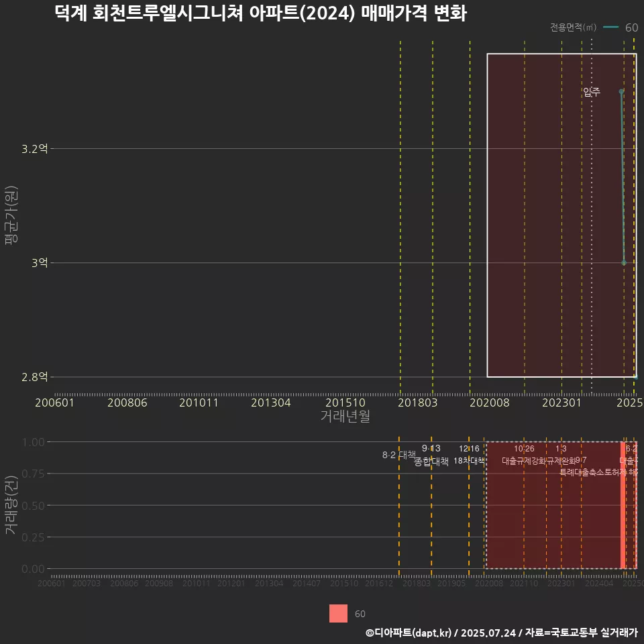Screen dimensions: 644x644
Task: Click the 8·2 대책 policy label
Action: pyautogui.click(x=398, y=455)
